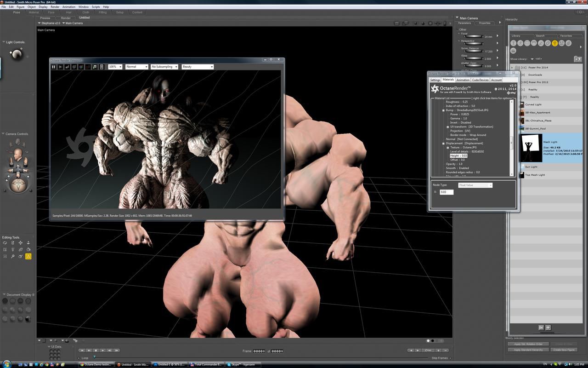Viewport: 588px width, 368px height.
Task: Click Apply Std. Rotation Order button
Action: (x=528, y=344)
